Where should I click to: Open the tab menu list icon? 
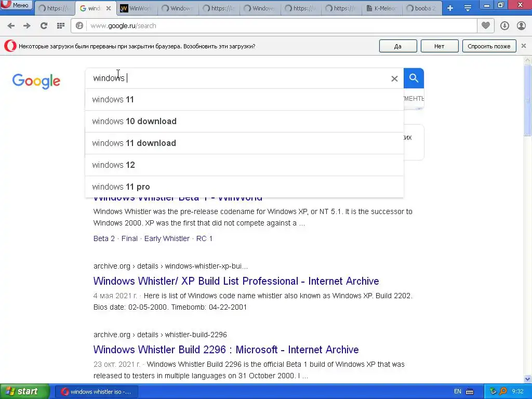click(x=468, y=8)
